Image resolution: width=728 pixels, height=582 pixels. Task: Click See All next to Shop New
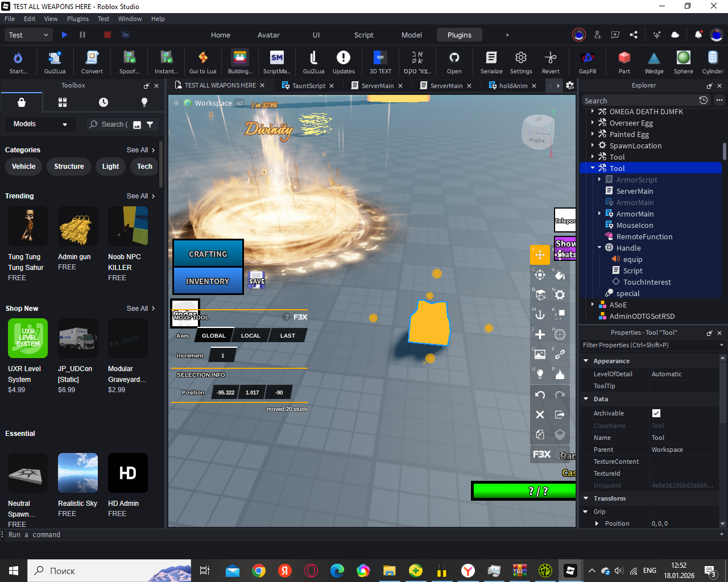pyautogui.click(x=140, y=309)
